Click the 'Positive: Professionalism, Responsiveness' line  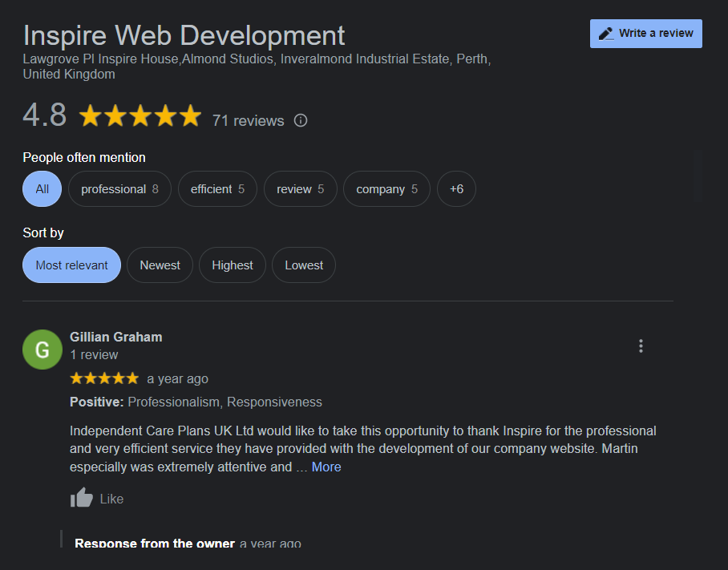(x=196, y=402)
